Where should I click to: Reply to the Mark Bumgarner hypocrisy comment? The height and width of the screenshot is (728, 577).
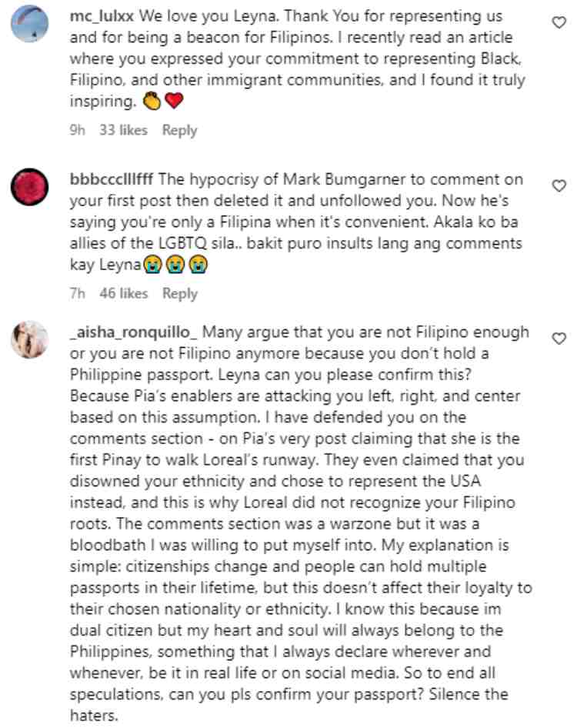[179, 293]
